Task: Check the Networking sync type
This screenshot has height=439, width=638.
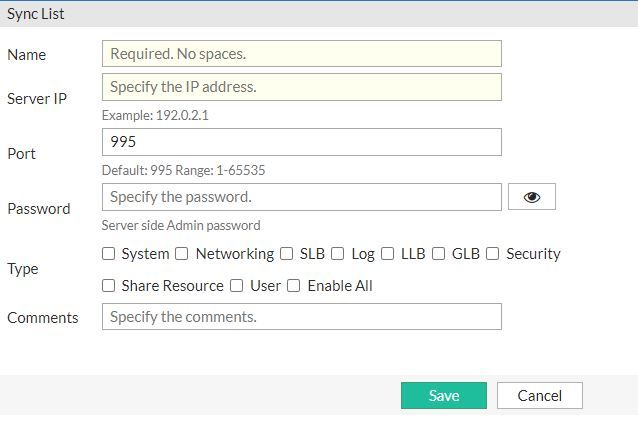Action: [182, 254]
